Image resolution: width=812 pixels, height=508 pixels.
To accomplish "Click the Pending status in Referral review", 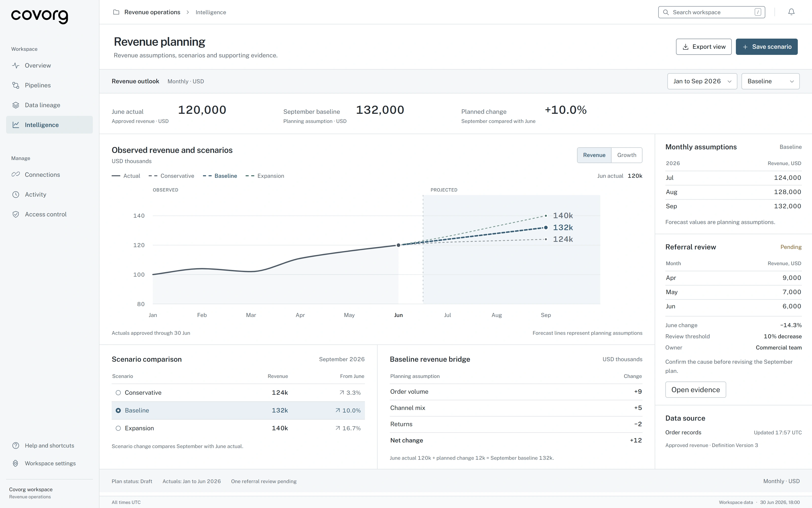I will [x=791, y=247].
